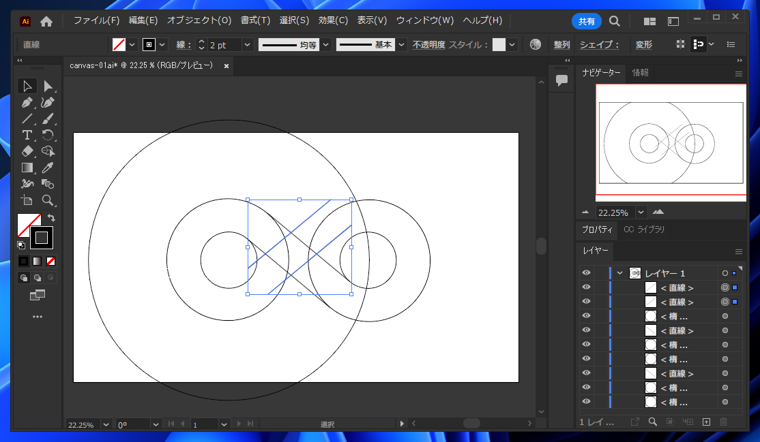Image resolution: width=760 pixels, height=442 pixels.
Task: Select the Selection tool arrow
Action: pyautogui.click(x=27, y=86)
